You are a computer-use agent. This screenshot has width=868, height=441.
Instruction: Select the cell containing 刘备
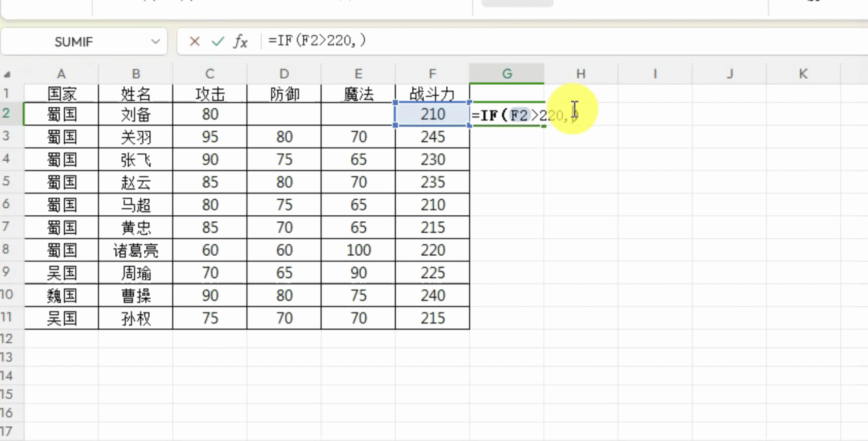click(136, 115)
